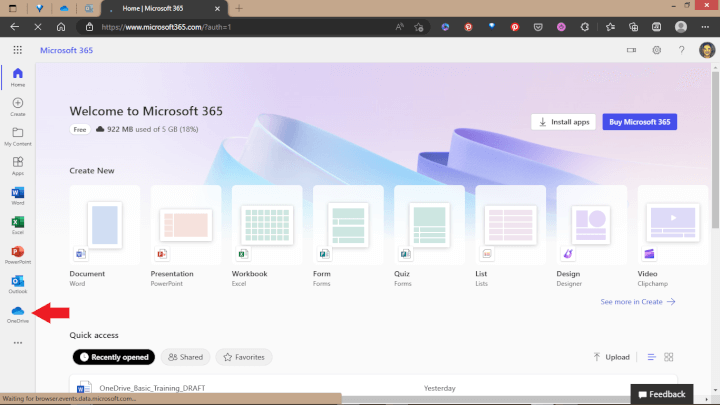The height and width of the screenshot is (405, 720).
Task: Select the Recently opened filter
Action: tap(114, 357)
